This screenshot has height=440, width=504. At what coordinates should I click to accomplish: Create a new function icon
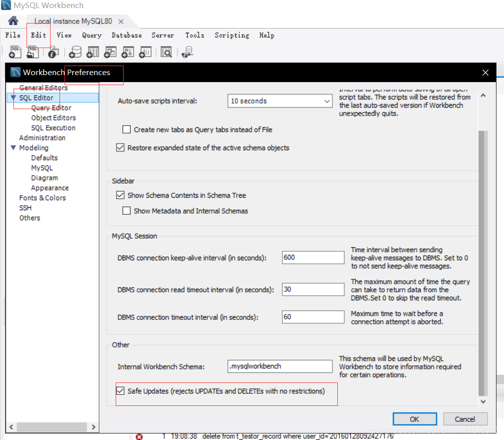click(x=145, y=52)
